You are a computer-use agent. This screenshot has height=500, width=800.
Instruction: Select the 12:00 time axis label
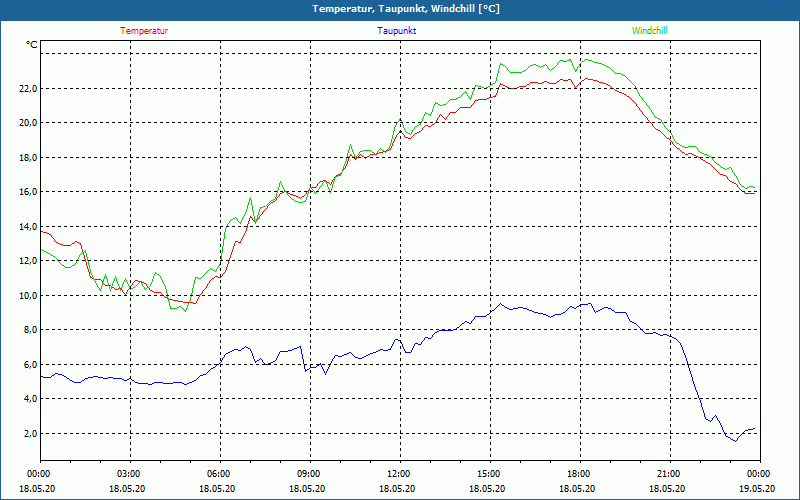[398, 474]
